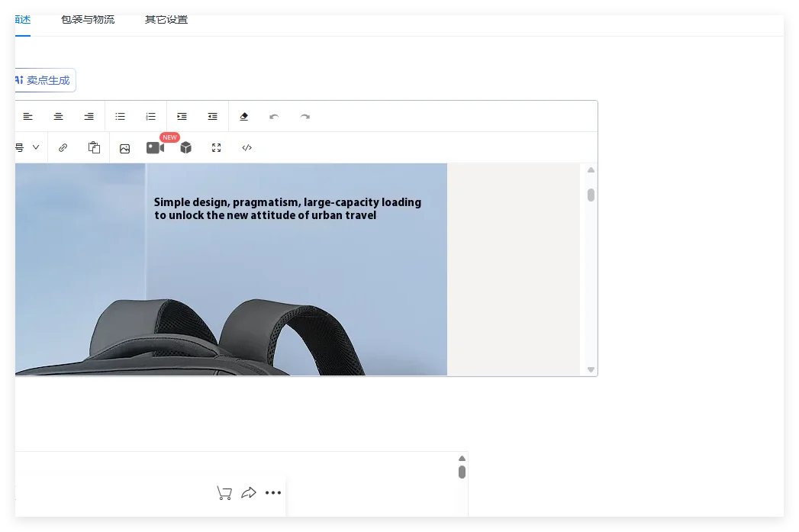Viewport: 799px width, 532px height.
Task: Click the lower preview panel scroll-up arrow
Action: click(462, 459)
